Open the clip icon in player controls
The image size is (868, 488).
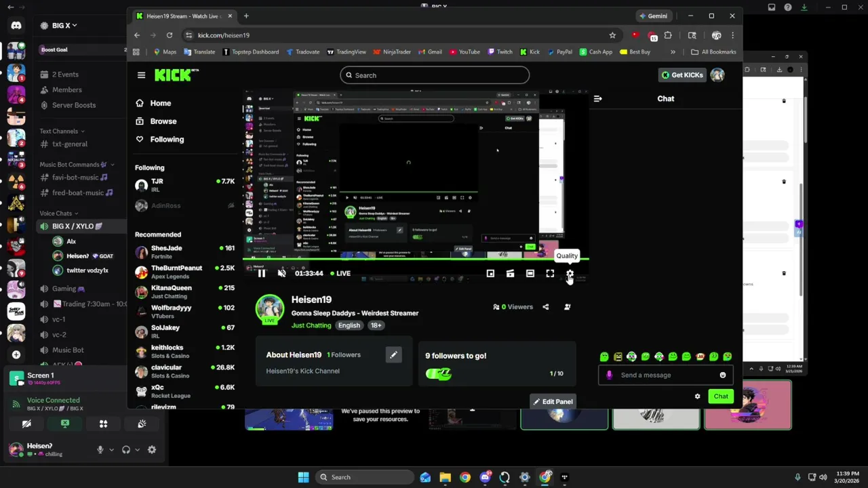tap(510, 273)
